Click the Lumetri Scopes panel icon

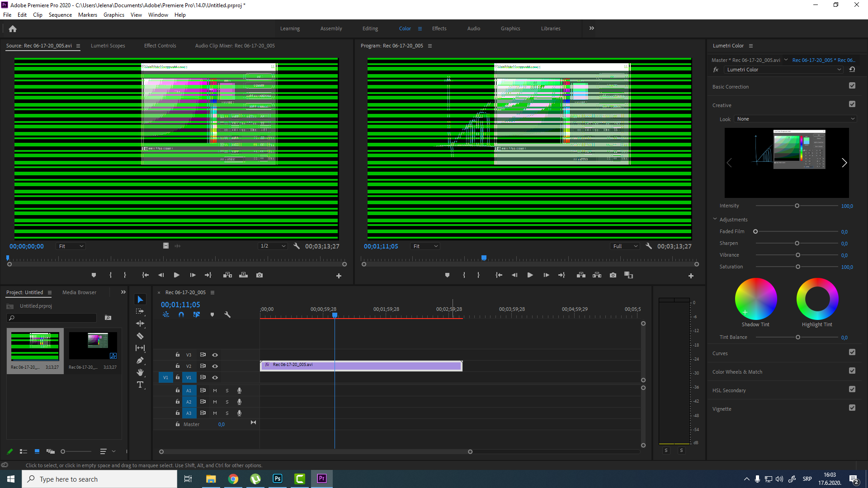coord(108,45)
